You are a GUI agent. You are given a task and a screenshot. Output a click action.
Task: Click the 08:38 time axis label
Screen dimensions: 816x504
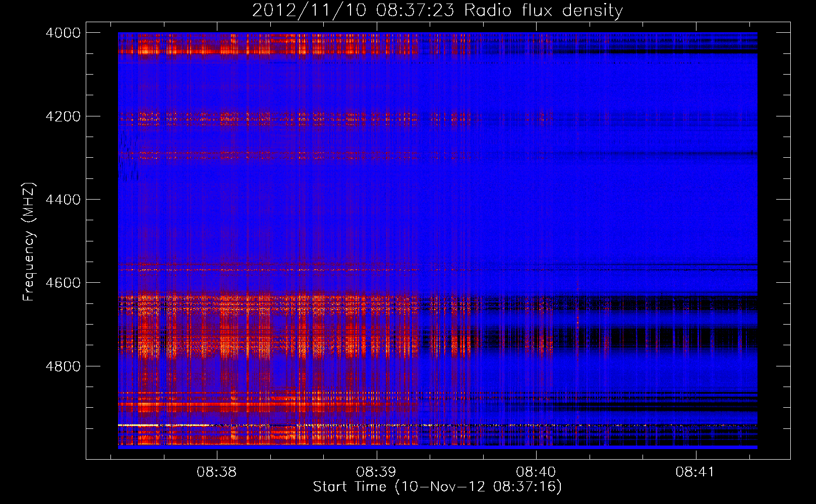216,472
